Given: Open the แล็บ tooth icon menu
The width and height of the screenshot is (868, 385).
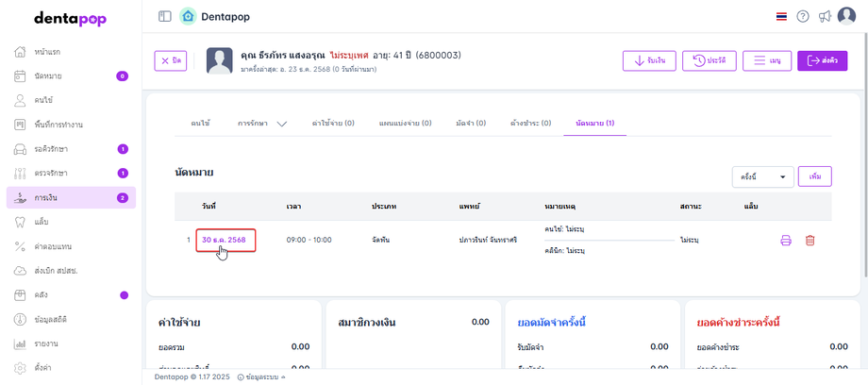Looking at the screenshot, I should point(21,222).
